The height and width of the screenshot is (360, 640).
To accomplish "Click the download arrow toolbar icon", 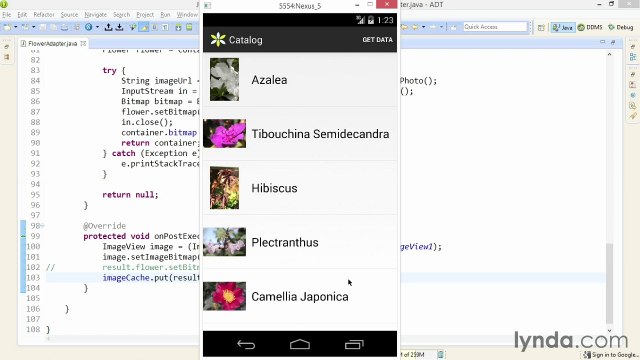I will click(119, 27).
